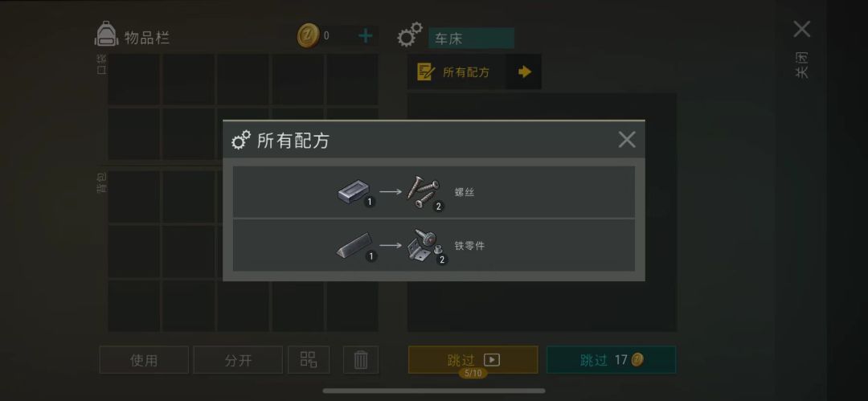Click the backpack inventory icon
868x401 pixels.
pos(106,35)
